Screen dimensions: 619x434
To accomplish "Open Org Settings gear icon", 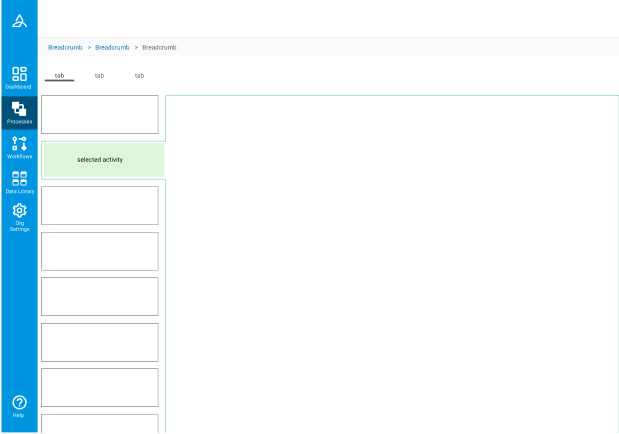I will pos(19,216).
